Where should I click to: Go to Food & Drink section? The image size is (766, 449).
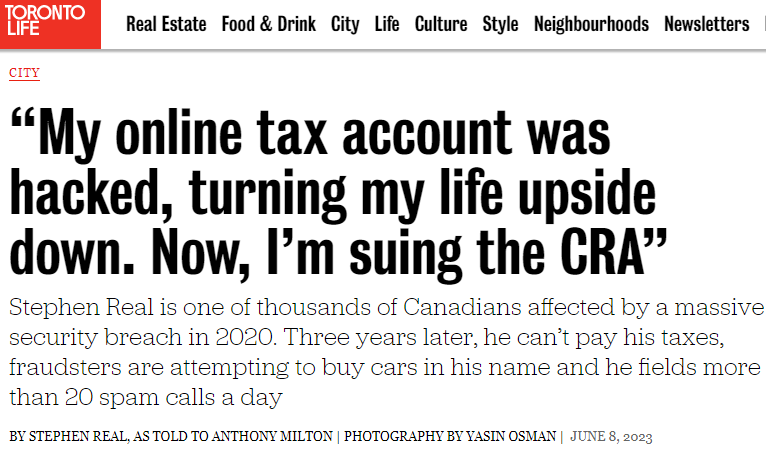tap(268, 24)
